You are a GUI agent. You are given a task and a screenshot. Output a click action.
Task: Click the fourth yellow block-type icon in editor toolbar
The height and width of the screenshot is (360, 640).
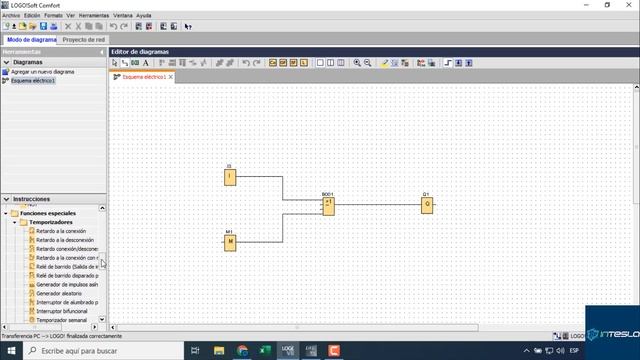[x=304, y=63]
